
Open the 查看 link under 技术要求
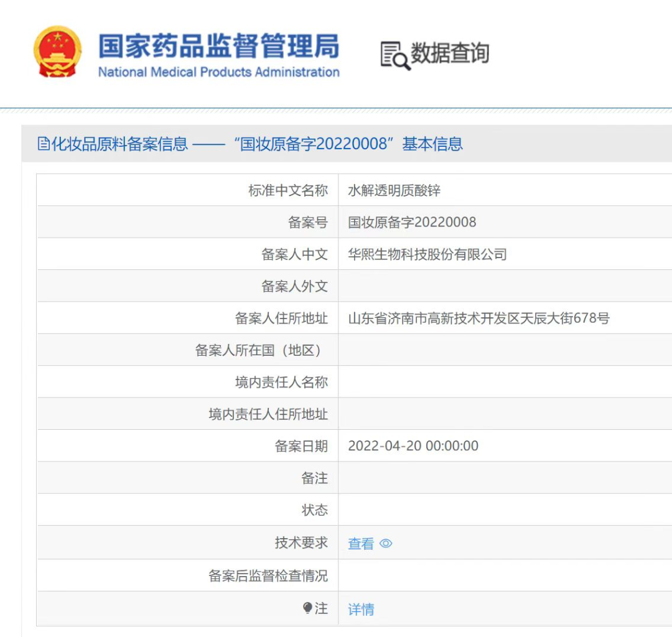[361, 543]
